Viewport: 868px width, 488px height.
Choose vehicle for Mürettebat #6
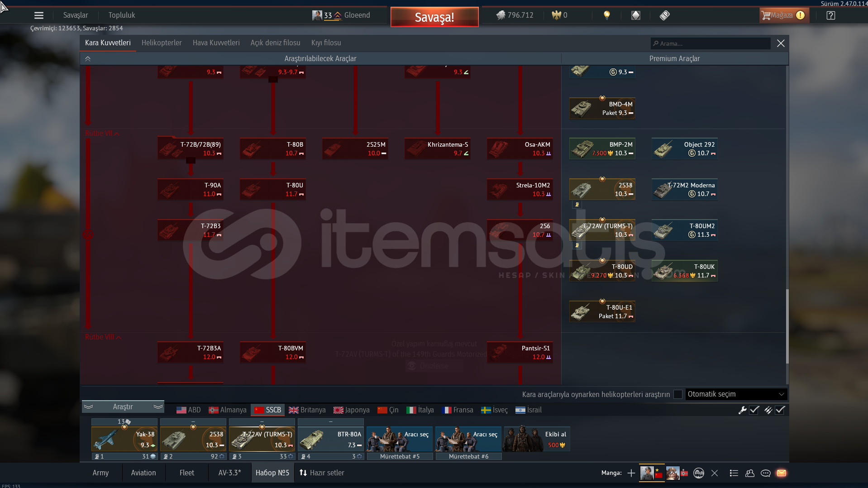[x=468, y=440]
